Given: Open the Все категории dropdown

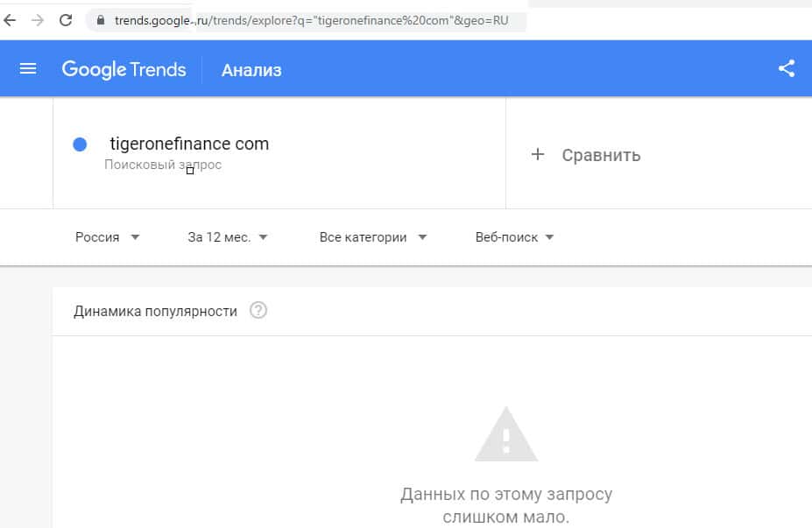Looking at the screenshot, I should tap(372, 237).
